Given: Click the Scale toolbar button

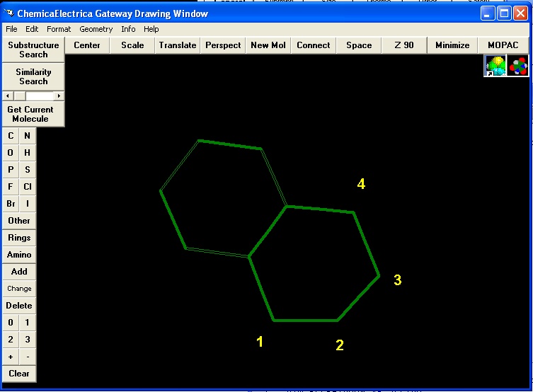Looking at the screenshot, I should click(x=132, y=45).
